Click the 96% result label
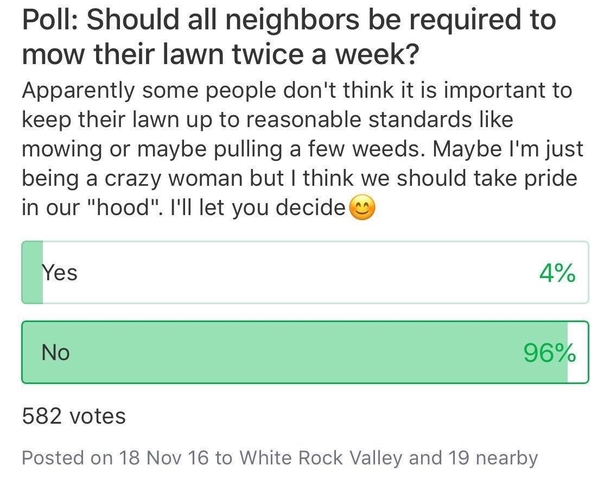Screen dimensions: 610x478 click(549, 353)
